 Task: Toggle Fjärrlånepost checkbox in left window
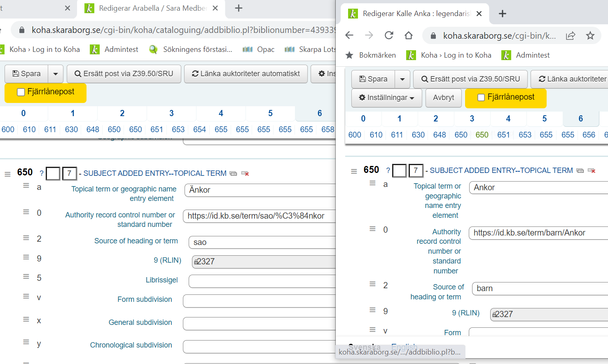(21, 92)
